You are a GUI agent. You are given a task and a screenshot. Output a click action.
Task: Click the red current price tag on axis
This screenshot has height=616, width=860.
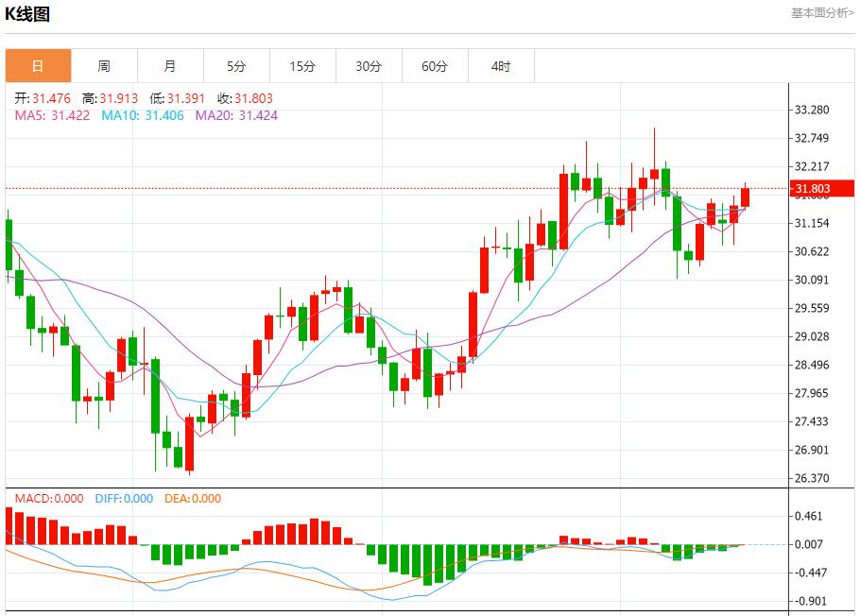pyautogui.click(x=814, y=189)
